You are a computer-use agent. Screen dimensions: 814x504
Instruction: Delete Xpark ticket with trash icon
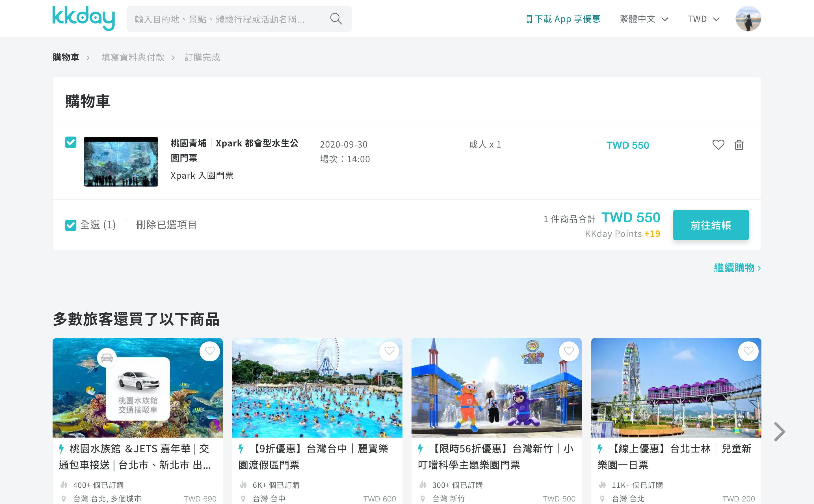pos(739,145)
